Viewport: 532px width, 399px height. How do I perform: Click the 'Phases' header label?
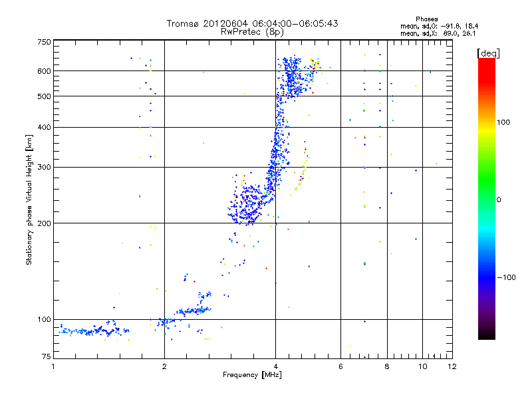click(427, 19)
